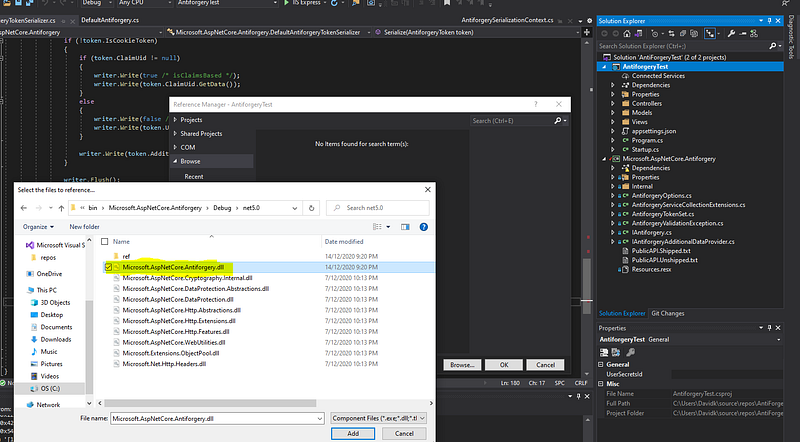Expand the Views folder node
Viewport: 800px width, 442px height.
pyautogui.click(x=613, y=122)
